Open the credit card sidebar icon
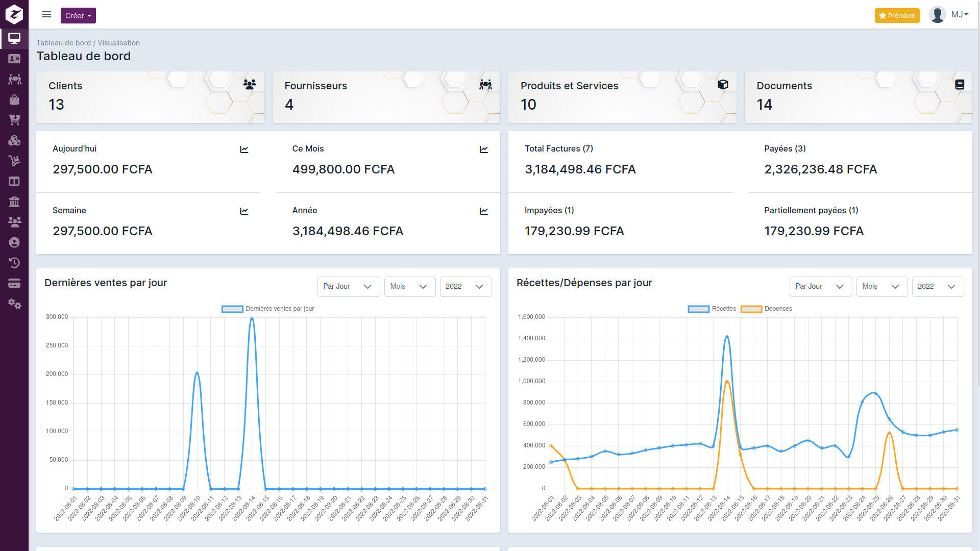 [x=14, y=283]
